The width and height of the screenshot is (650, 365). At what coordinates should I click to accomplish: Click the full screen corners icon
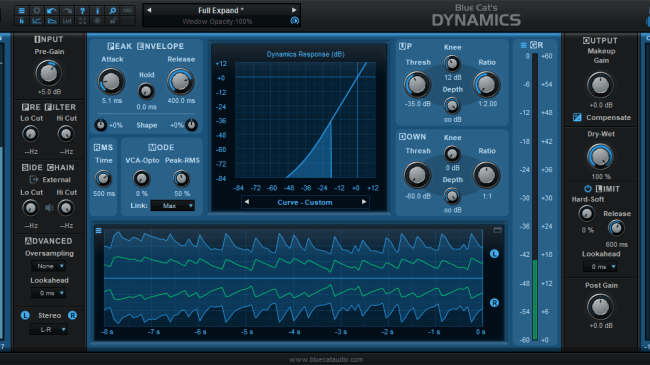pos(82,21)
